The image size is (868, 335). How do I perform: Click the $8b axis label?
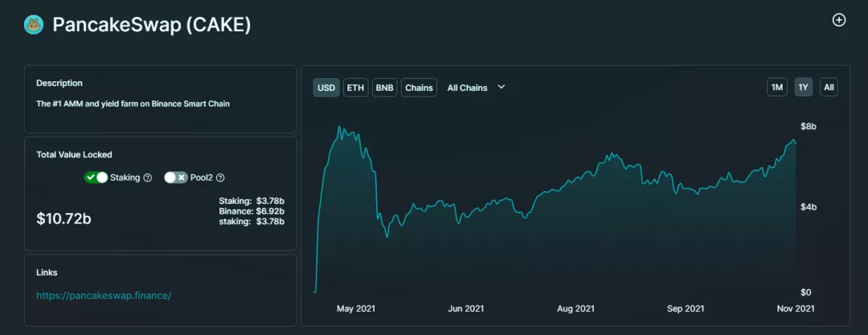(x=809, y=127)
